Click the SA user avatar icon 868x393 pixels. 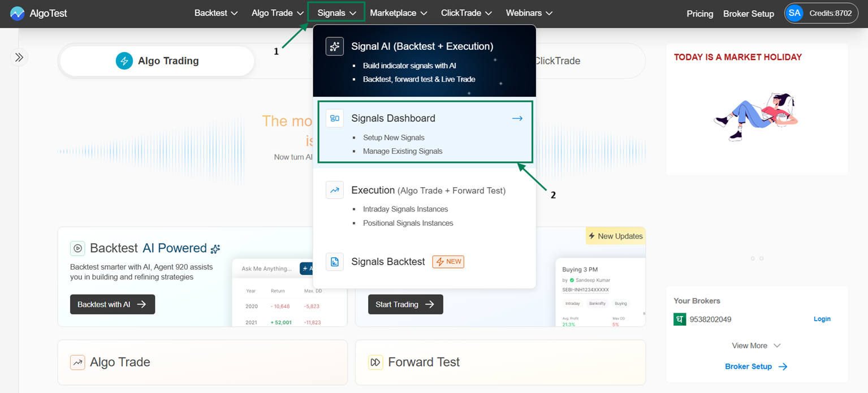[794, 13]
